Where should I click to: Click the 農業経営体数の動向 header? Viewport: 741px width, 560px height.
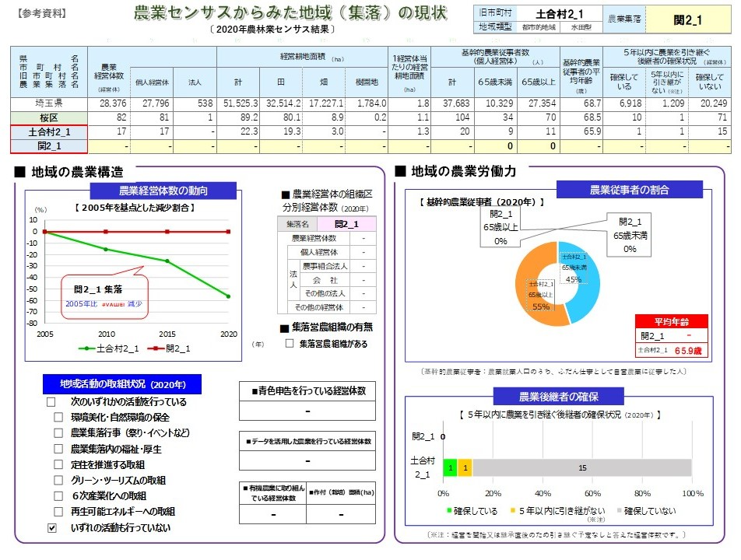[163, 191]
